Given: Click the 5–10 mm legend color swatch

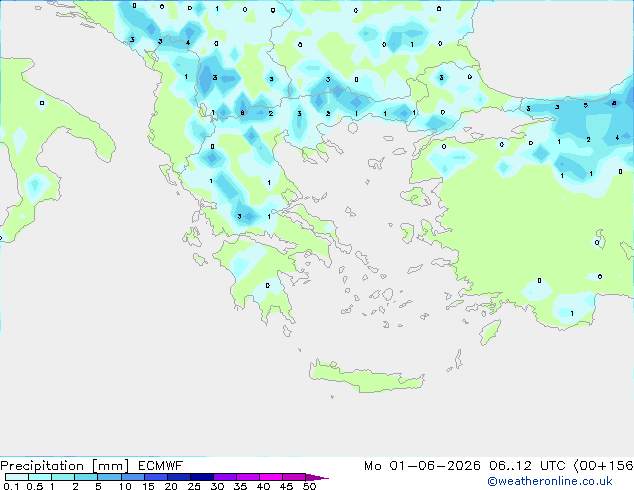Looking at the screenshot, I should pyautogui.click(x=109, y=477).
